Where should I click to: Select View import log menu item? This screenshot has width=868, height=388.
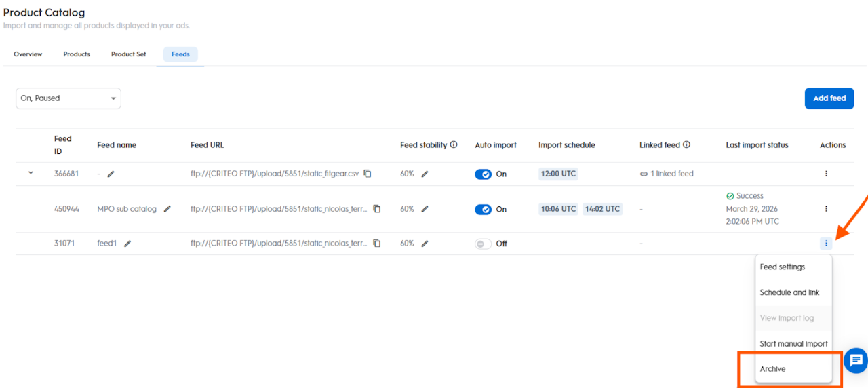click(793, 318)
